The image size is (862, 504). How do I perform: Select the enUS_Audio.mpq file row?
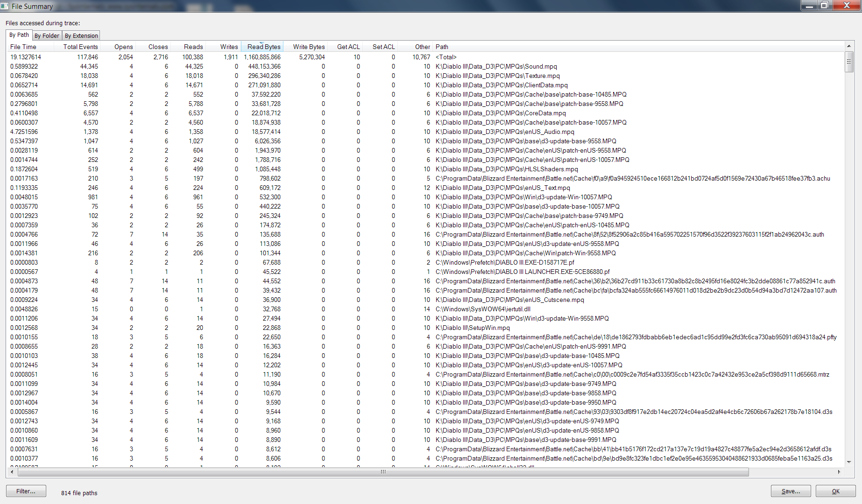[426, 132]
